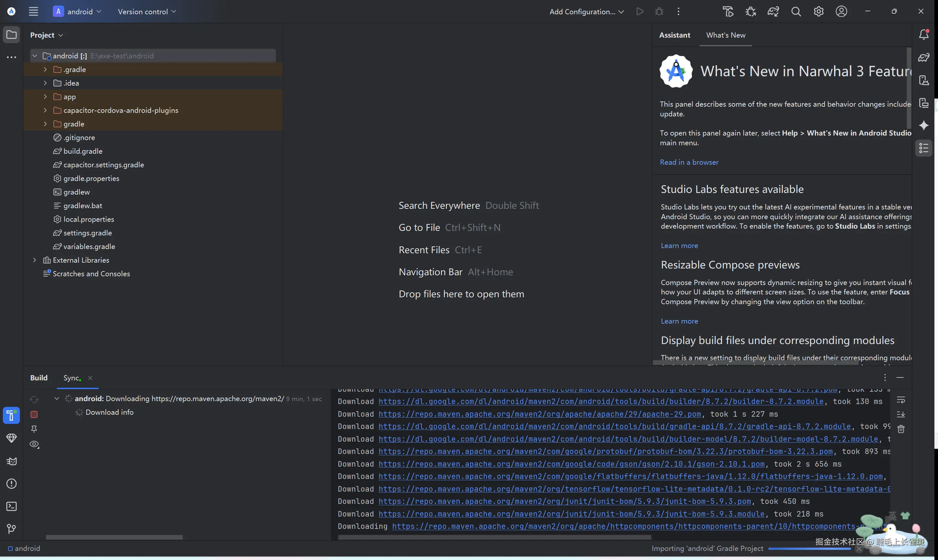
Task: Switch to the Assistant tab
Action: point(674,35)
